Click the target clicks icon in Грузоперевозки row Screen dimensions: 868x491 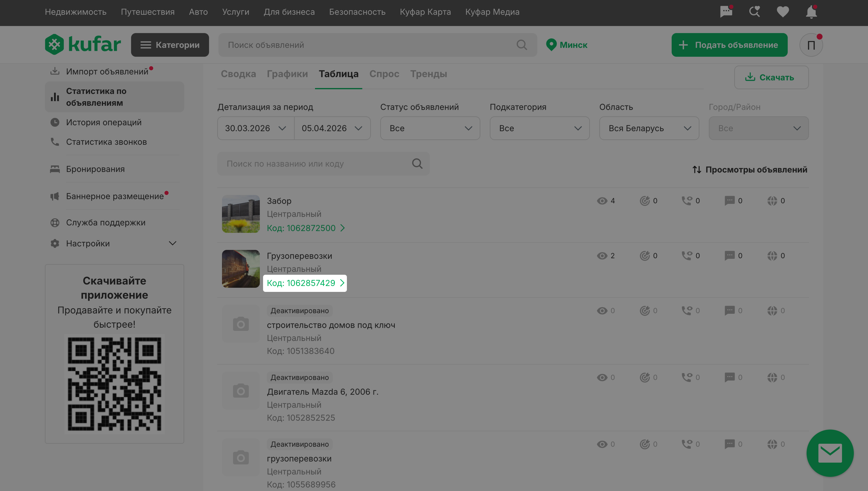tap(645, 256)
